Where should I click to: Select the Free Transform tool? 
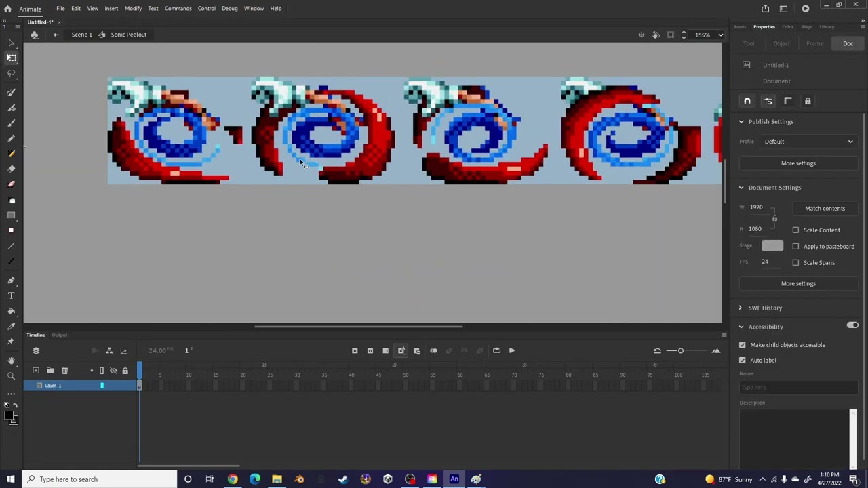[x=11, y=58]
